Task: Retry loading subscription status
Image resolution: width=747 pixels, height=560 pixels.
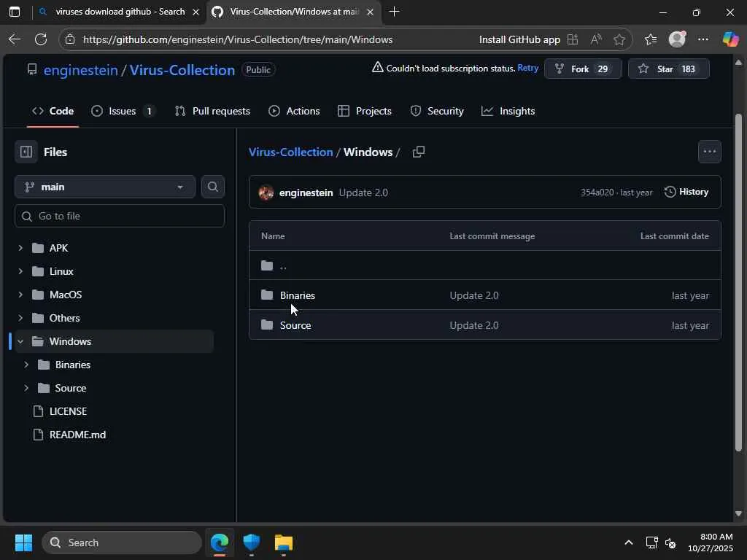Action: [x=527, y=68]
